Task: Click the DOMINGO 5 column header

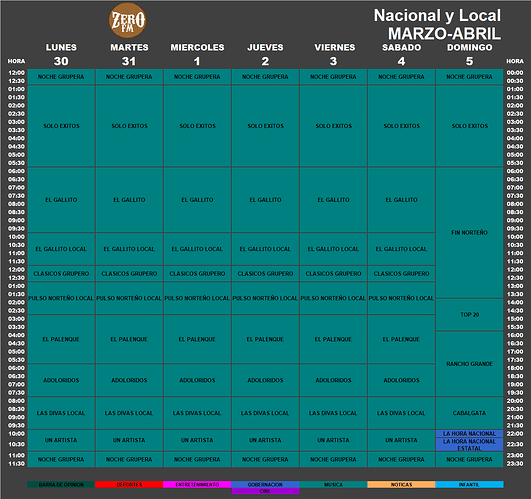Action: coord(470,54)
